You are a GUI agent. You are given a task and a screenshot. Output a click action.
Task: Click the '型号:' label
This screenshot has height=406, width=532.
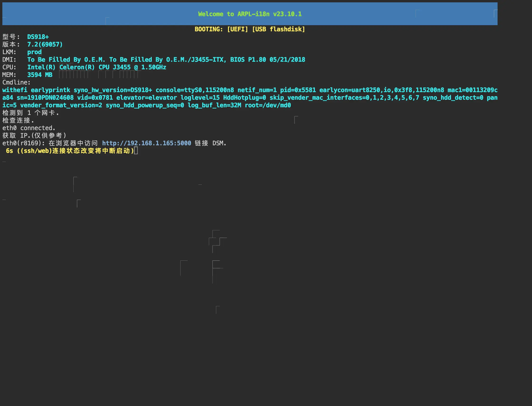pos(11,37)
